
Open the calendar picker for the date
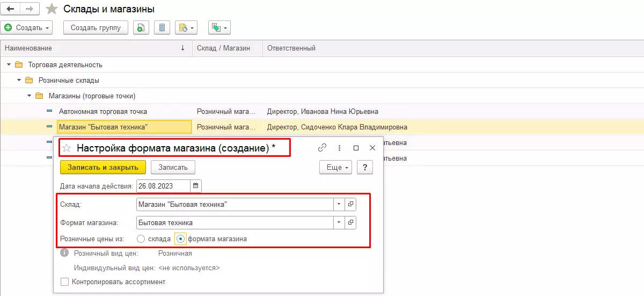[196, 186]
